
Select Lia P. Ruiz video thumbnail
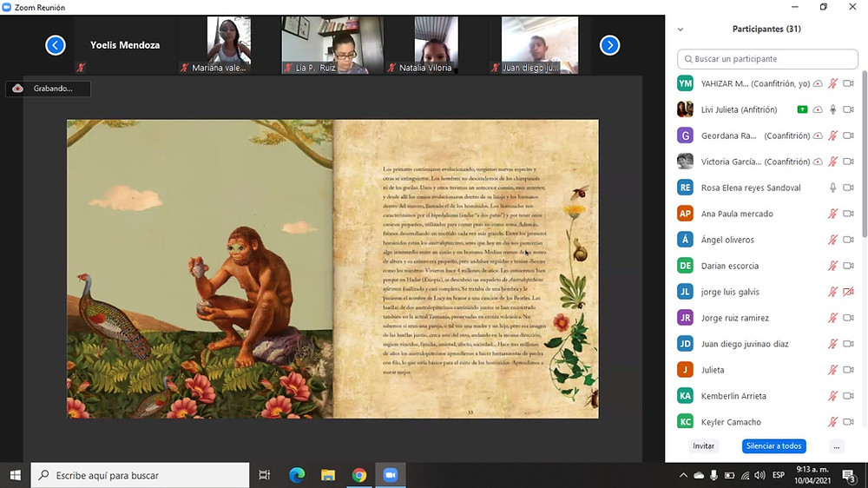[332, 45]
